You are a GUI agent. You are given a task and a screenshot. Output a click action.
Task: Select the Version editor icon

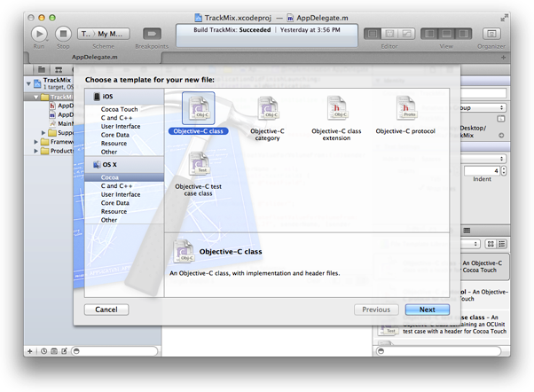click(406, 34)
